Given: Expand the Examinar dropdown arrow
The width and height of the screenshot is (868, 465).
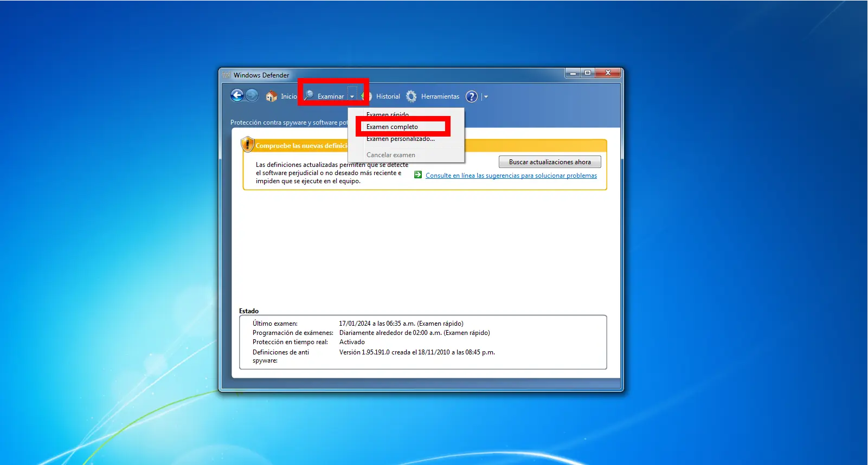Looking at the screenshot, I should [352, 96].
